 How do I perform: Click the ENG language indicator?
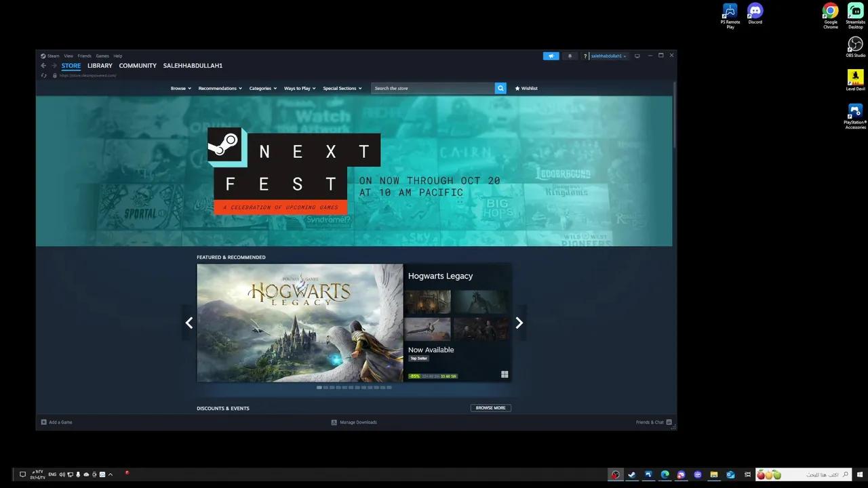52,474
